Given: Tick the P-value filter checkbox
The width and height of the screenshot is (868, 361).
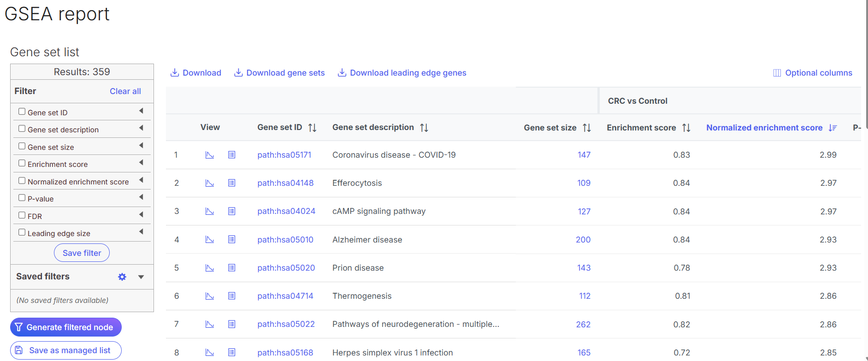Looking at the screenshot, I should tap(22, 198).
